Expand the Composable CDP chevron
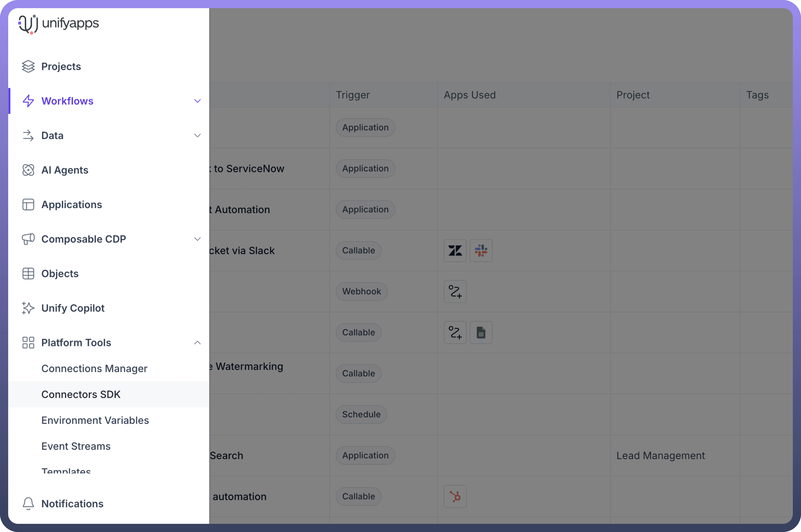 point(197,239)
